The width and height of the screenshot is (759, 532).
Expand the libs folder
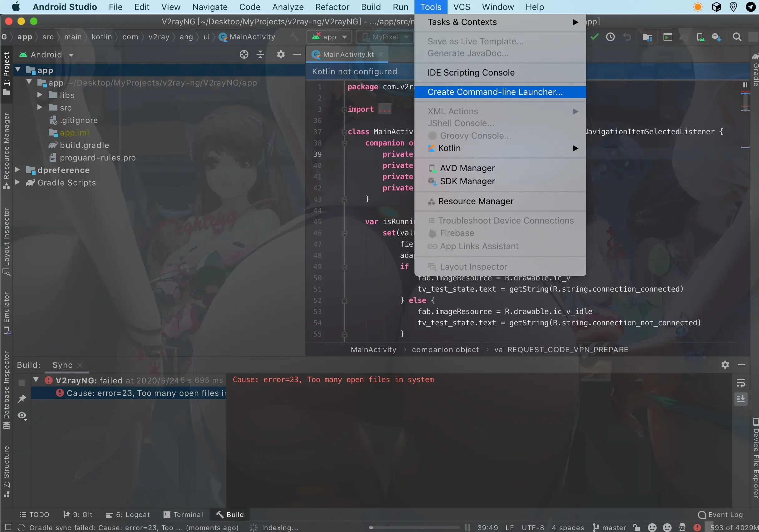[x=40, y=95]
